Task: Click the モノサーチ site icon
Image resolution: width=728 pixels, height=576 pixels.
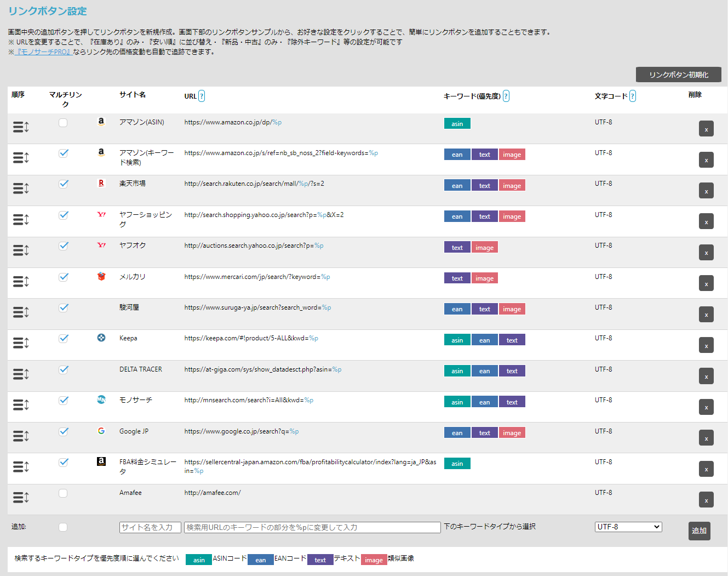Action: [x=101, y=400]
